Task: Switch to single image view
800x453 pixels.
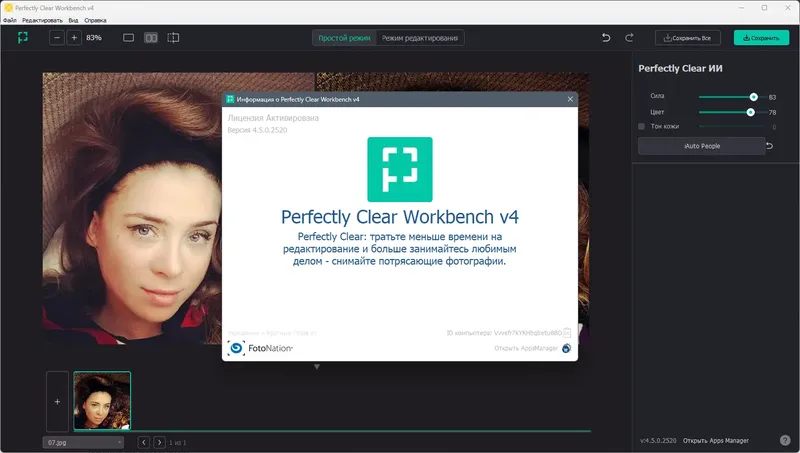Action: tap(129, 38)
